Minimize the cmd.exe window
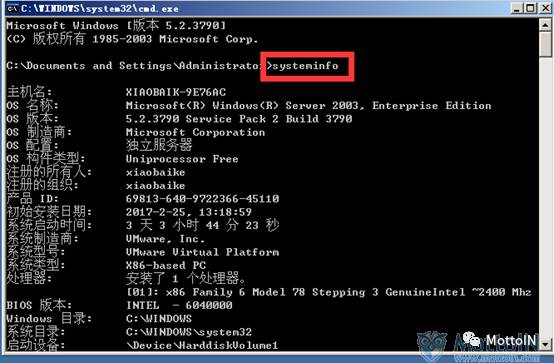 [517, 8]
